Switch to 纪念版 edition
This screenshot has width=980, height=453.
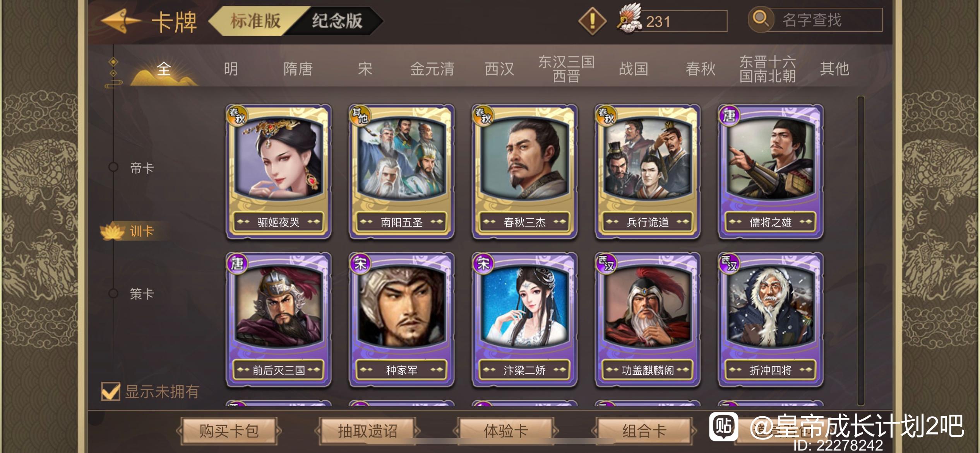tap(337, 21)
